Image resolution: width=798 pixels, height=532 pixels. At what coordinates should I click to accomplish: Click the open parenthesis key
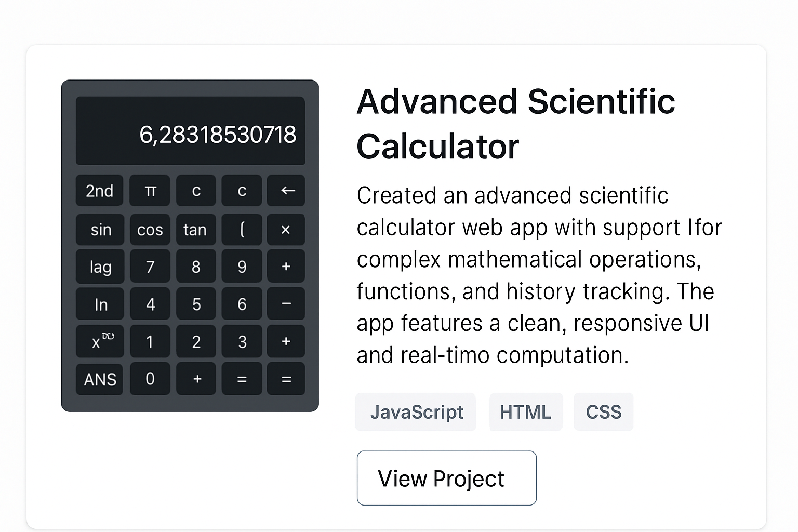tap(242, 230)
